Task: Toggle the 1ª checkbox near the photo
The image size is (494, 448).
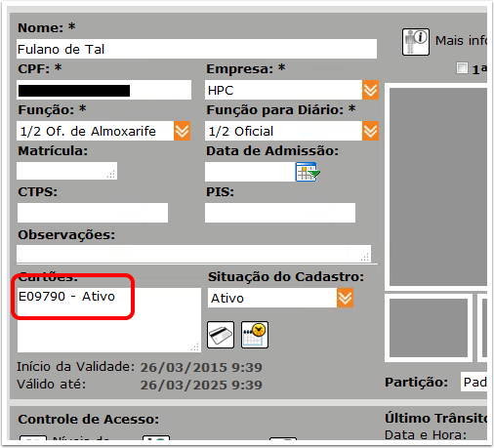Action: click(462, 68)
